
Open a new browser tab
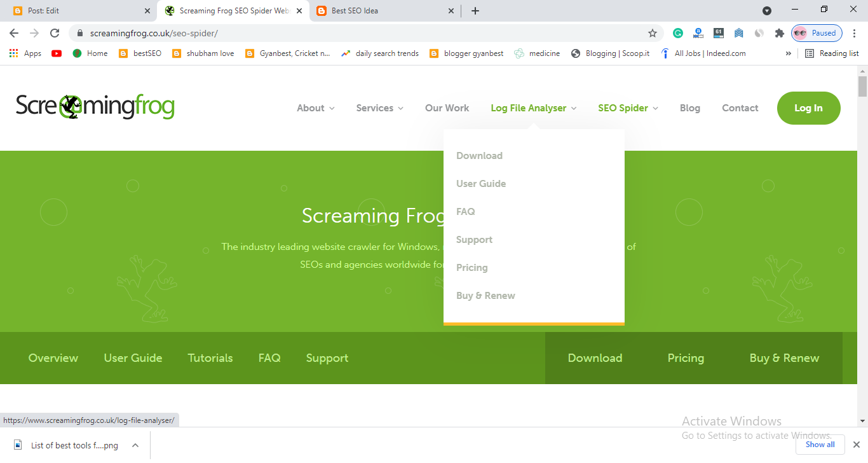coord(475,11)
